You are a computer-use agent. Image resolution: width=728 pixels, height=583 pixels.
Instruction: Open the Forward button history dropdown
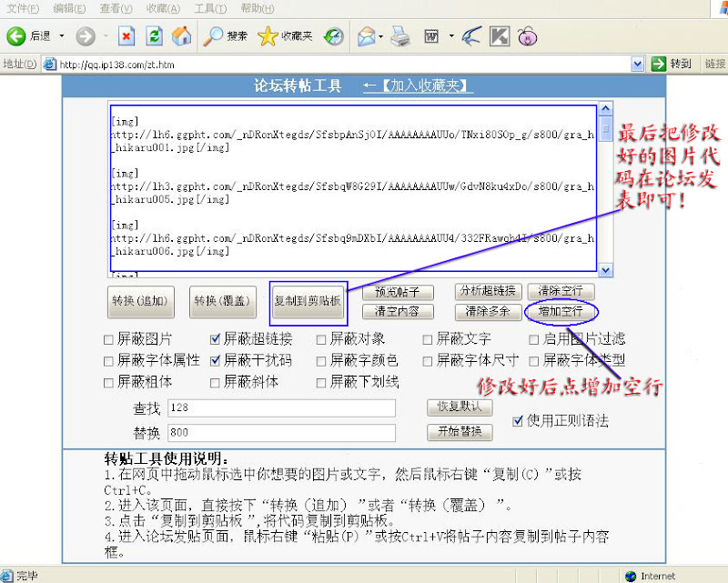[x=106, y=35]
